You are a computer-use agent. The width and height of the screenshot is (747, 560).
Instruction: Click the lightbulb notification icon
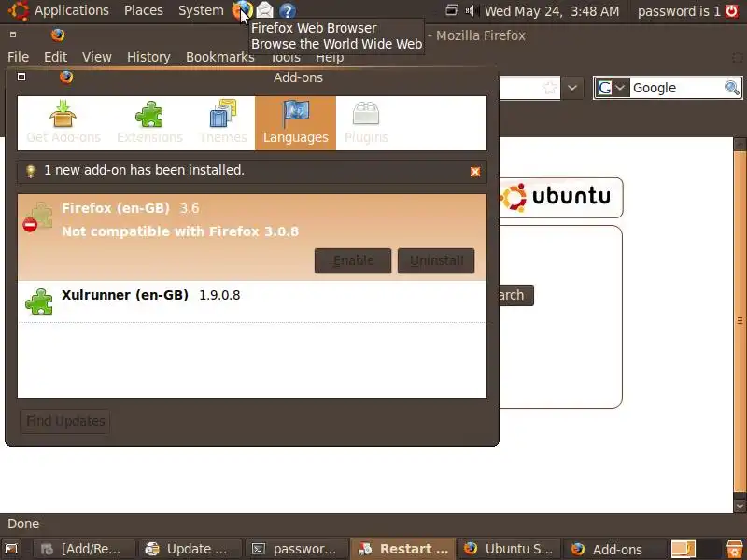[x=31, y=171]
